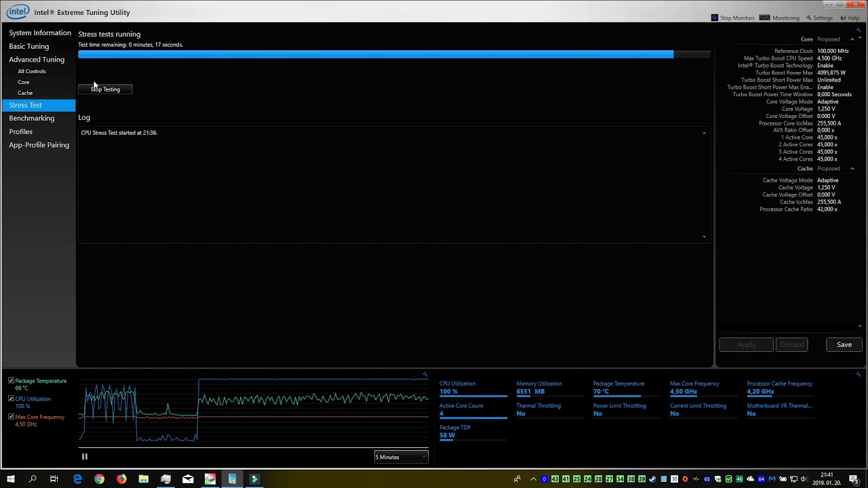Click the Package TDP 58 W tile
Image resolution: width=868 pixels, height=488 pixels.
click(x=473, y=432)
